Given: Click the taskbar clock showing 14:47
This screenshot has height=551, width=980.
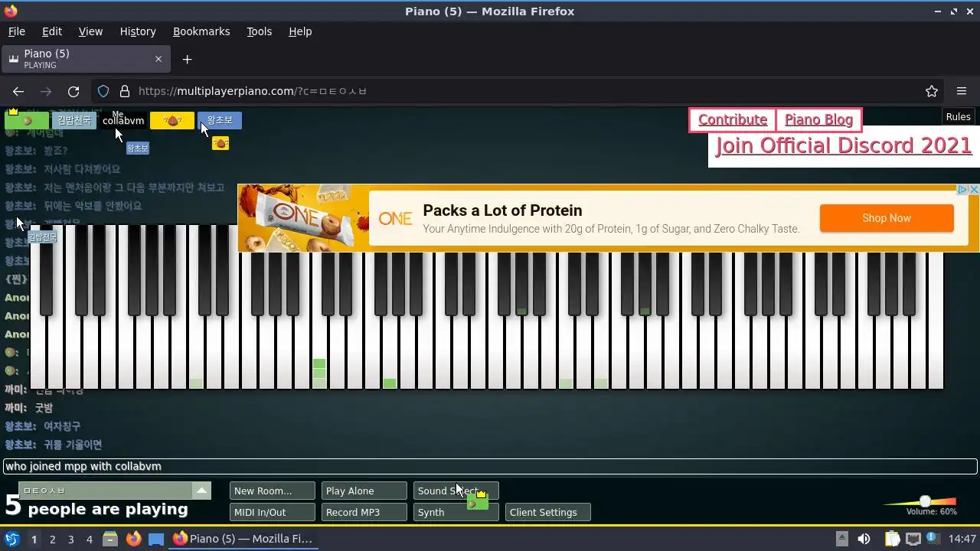Looking at the screenshot, I should [x=963, y=539].
